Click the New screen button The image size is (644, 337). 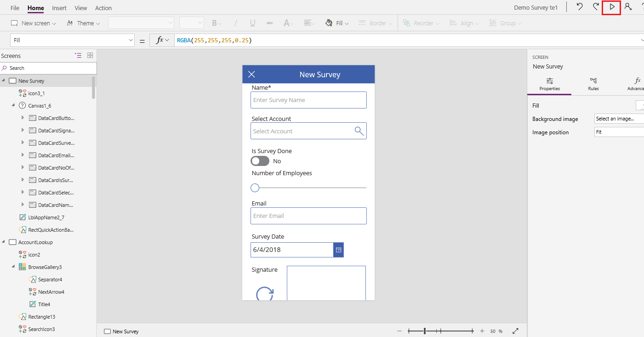(x=33, y=23)
